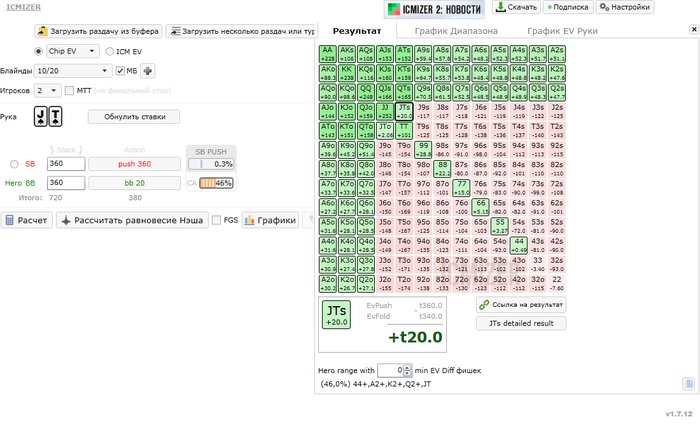Load hand from clipboard button

(99, 31)
